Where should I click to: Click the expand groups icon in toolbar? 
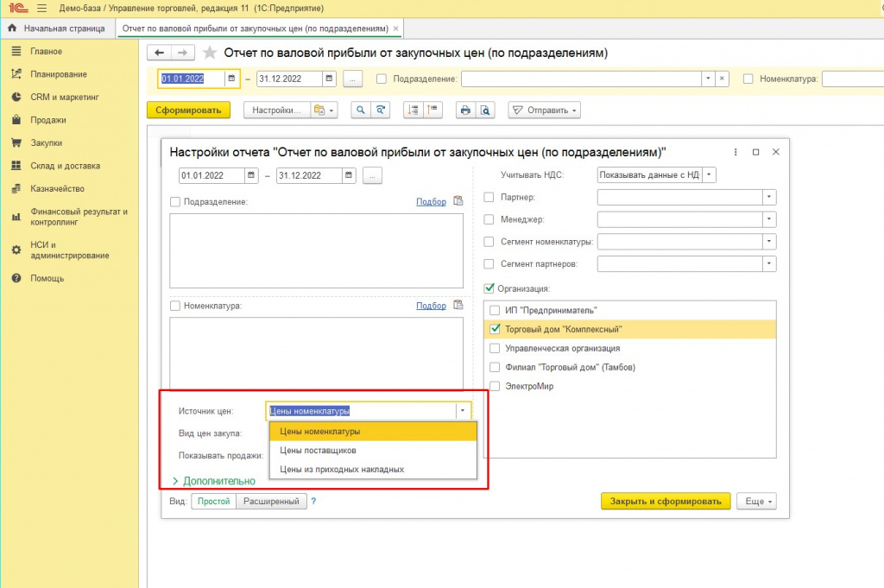(414, 110)
